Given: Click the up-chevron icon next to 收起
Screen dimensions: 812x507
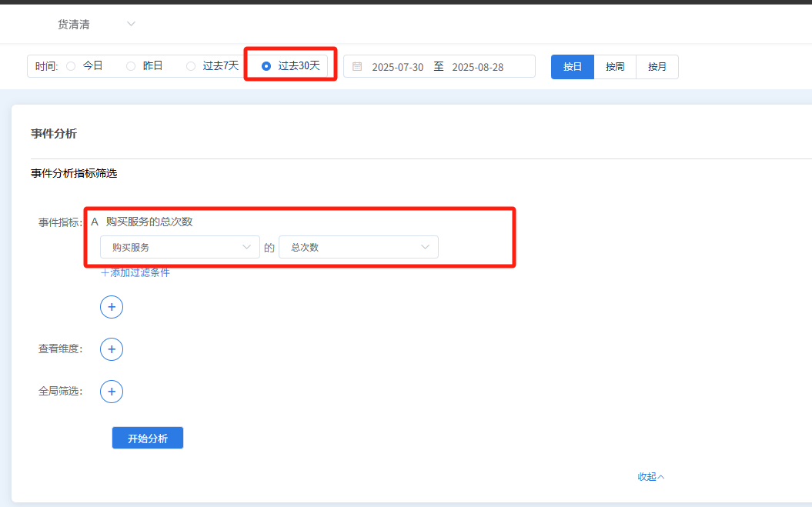Looking at the screenshot, I should (x=661, y=477).
